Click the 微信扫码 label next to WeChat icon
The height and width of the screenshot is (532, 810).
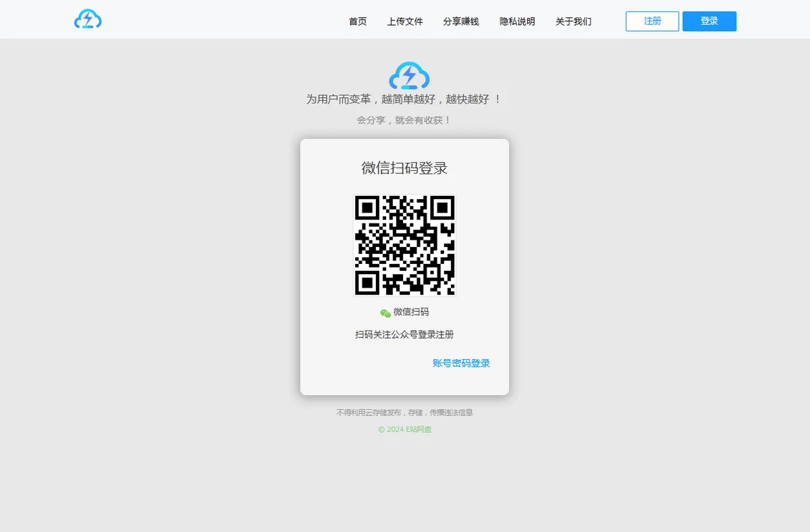(x=411, y=312)
